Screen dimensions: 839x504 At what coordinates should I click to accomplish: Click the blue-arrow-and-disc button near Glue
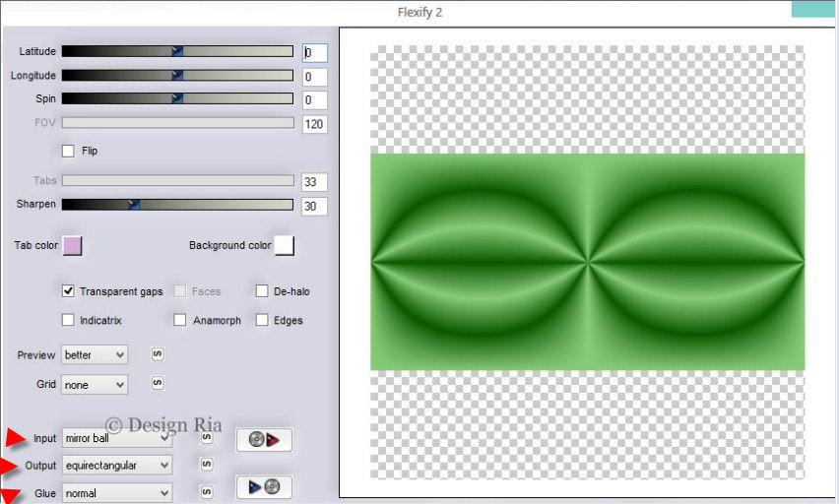pyautogui.click(x=264, y=487)
